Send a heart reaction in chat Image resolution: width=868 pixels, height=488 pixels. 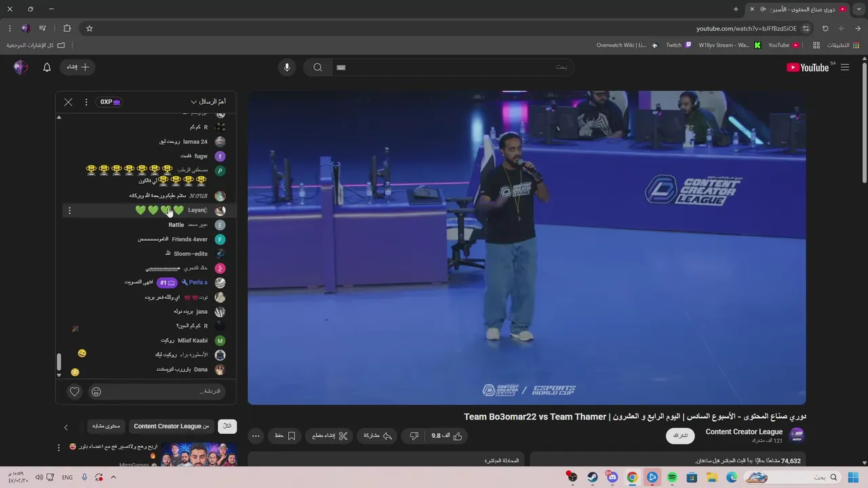(75, 391)
